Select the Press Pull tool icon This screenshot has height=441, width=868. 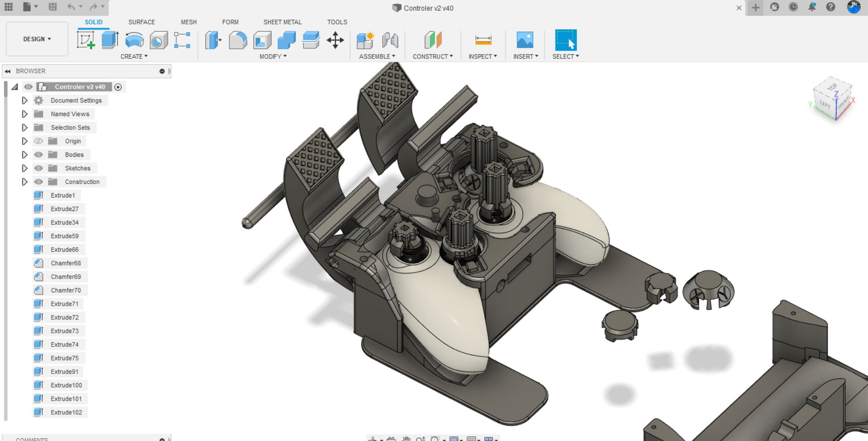213,40
